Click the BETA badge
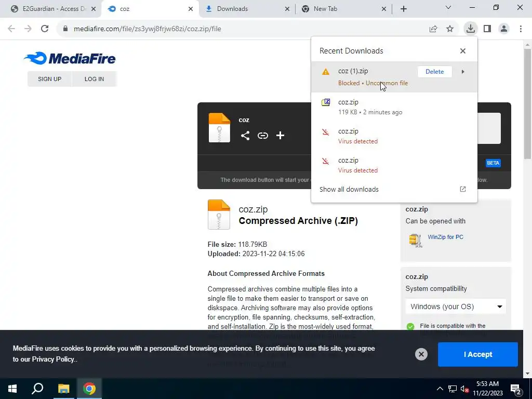The width and height of the screenshot is (532, 399). click(x=494, y=163)
